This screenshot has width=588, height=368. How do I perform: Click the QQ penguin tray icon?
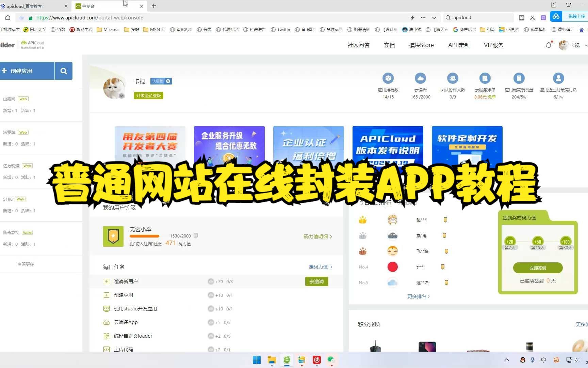pyautogui.click(x=523, y=360)
